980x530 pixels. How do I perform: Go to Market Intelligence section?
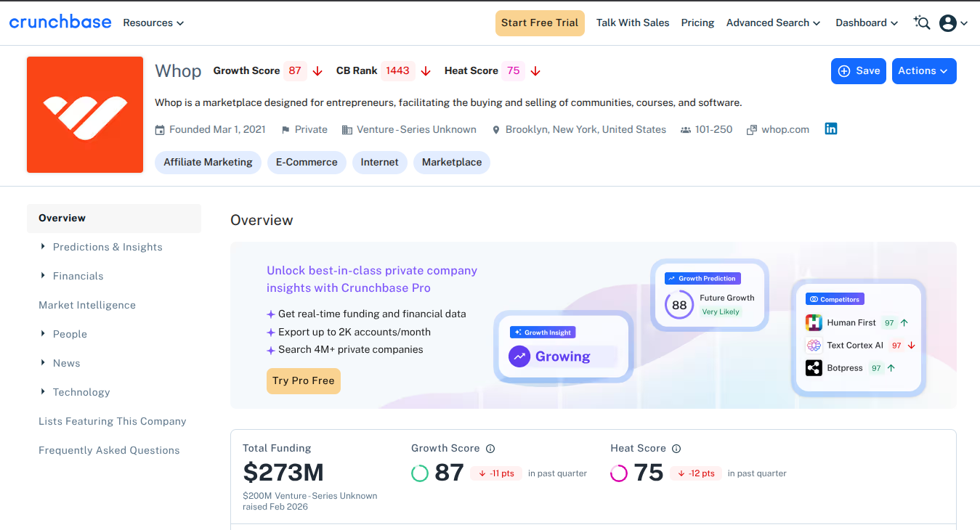coord(87,305)
